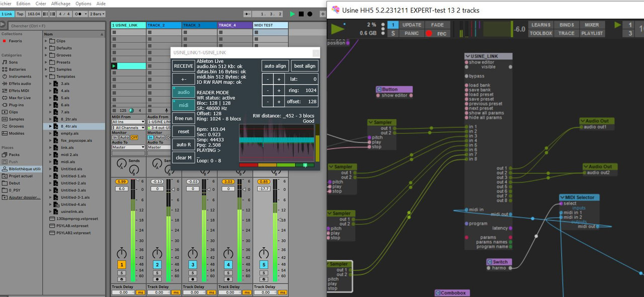Image resolution: width=644 pixels, height=297 pixels.
Task: Open Edition menu
Action: tap(23, 4)
